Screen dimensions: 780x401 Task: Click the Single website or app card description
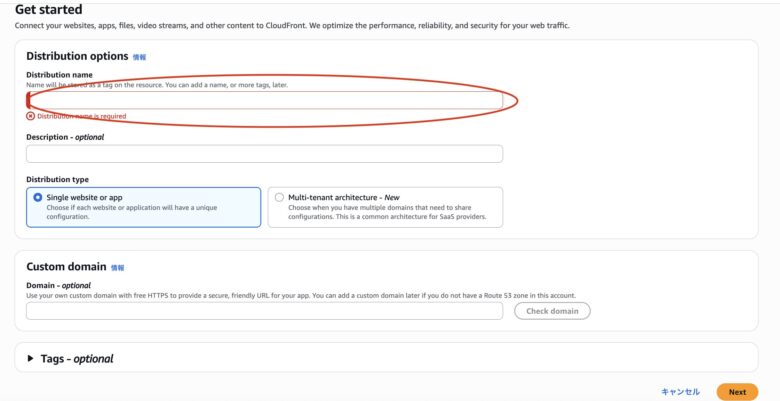point(130,212)
